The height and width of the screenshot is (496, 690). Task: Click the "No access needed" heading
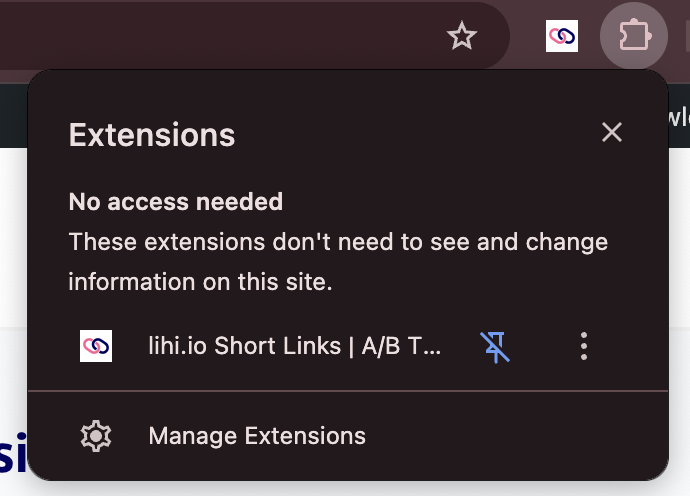(176, 202)
